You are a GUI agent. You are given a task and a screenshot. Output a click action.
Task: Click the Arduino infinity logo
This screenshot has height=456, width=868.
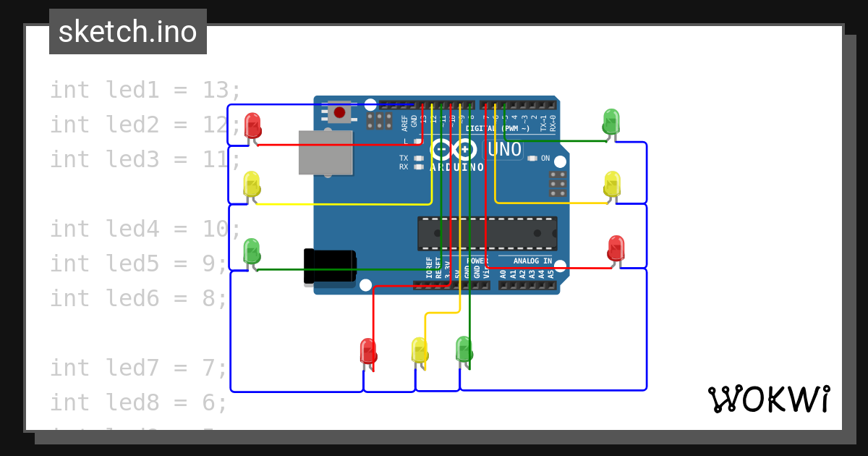pyautogui.click(x=454, y=151)
